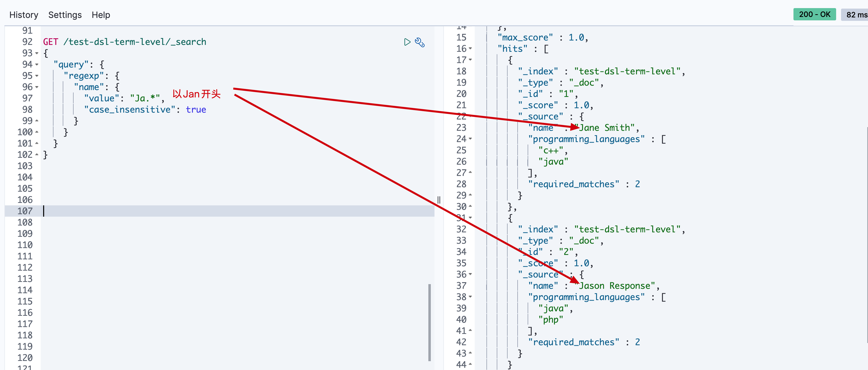Collapse the query block at line 94
Screen dimensions: 868x370
tap(37, 65)
